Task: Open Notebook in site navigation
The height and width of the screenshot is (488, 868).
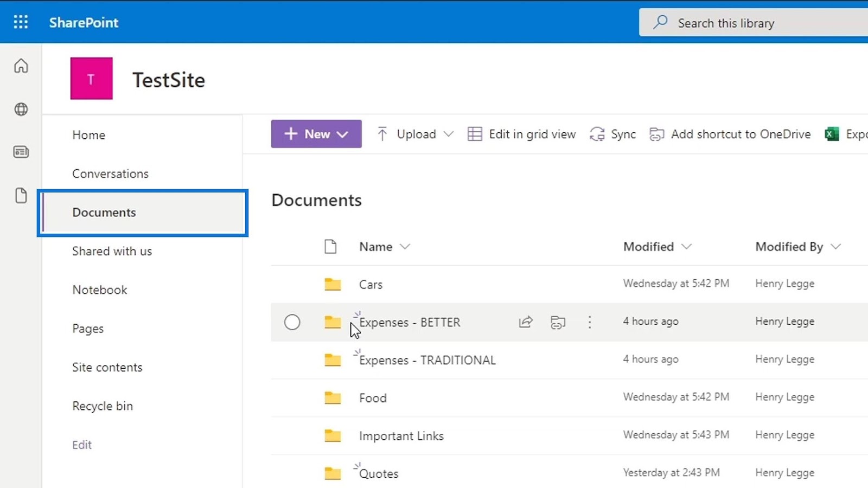Action: pos(100,290)
